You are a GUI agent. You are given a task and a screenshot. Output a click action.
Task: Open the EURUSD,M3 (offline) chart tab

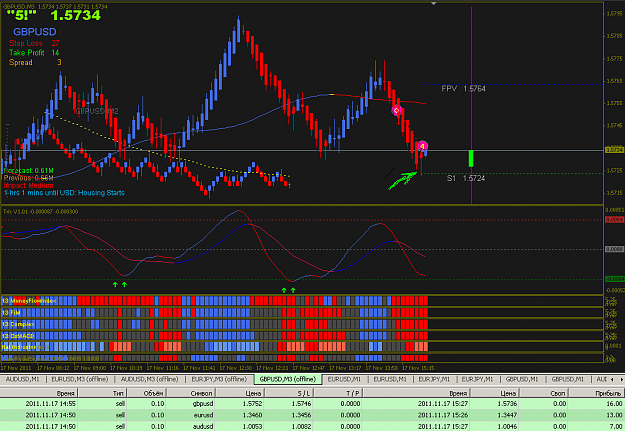tap(80, 379)
